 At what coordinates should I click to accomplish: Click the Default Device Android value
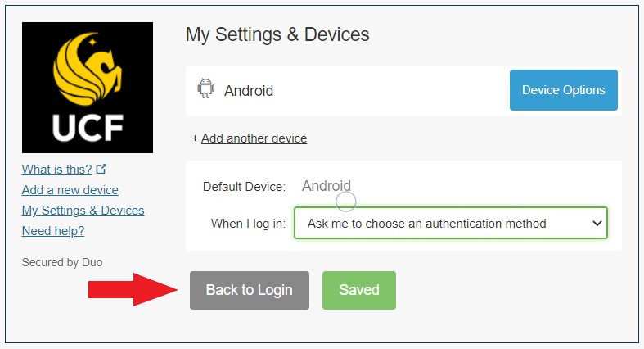tap(327, 186)
